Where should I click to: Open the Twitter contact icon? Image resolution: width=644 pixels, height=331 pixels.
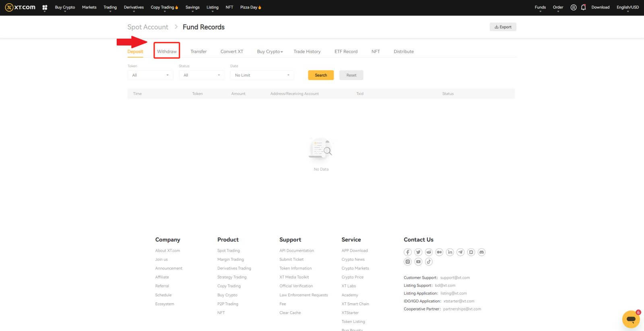(x=418, y=252)
